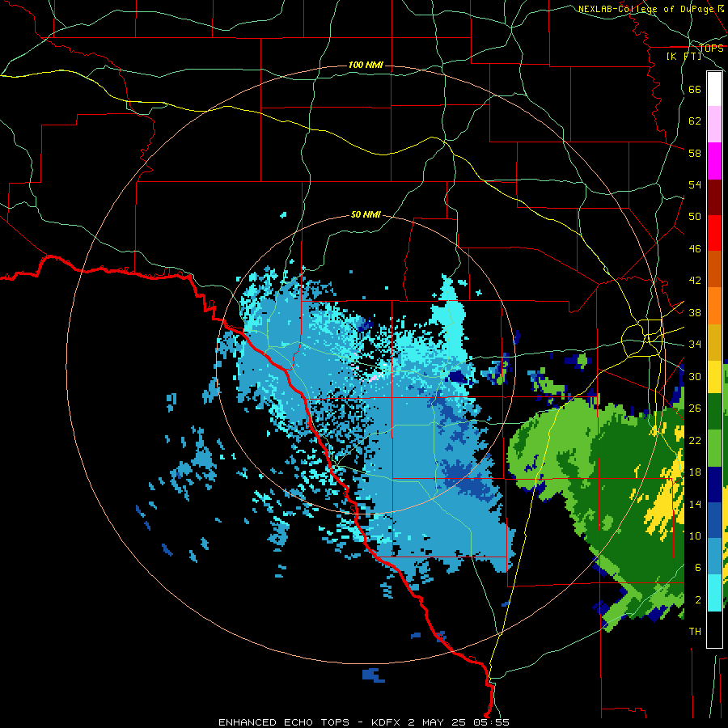
Task: Pick the steel blue swatch between 6 and 10
Action: coord(714,557)
